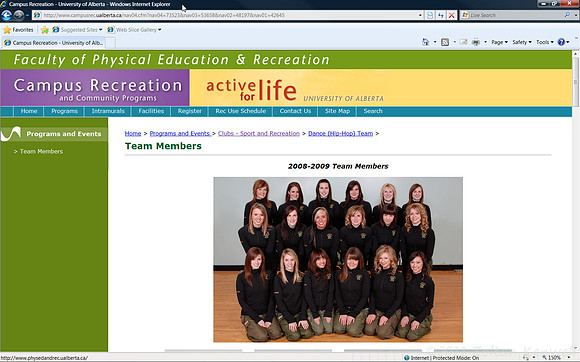
Task: Click Team Members sidebar link
Action: (41, 151)
